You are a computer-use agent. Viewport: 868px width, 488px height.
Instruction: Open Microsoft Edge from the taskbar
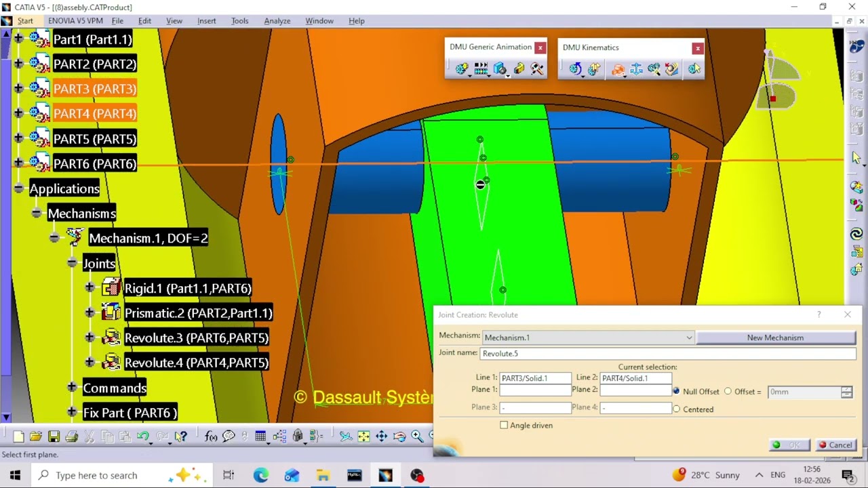pos(260,475)
